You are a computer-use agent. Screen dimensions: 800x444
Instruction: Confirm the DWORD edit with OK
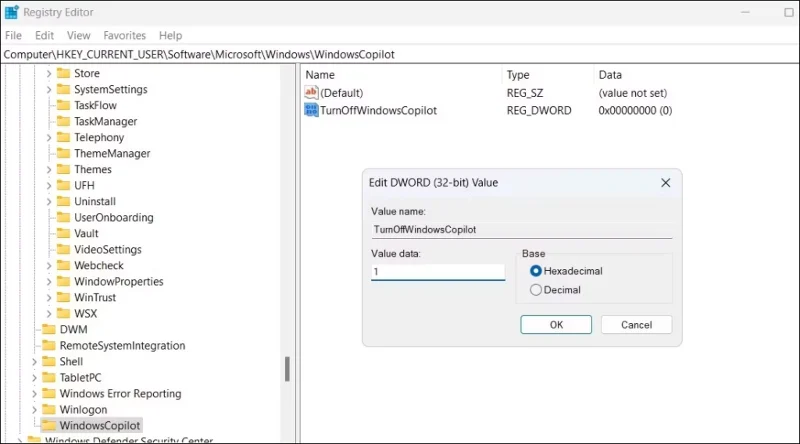[x=556, y=325]
